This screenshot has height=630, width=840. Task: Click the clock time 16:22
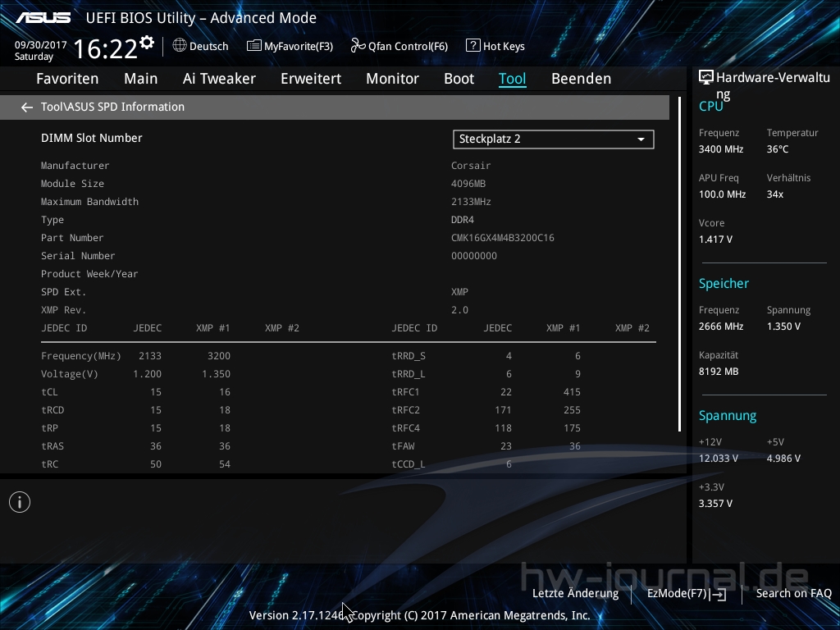coord(106,49)
